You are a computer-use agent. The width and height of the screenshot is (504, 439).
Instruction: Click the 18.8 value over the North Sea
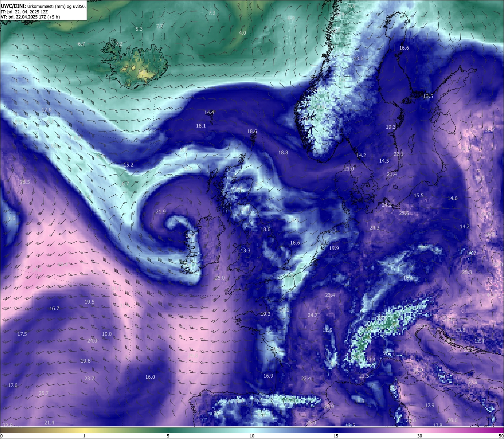(x=283, y=153)
